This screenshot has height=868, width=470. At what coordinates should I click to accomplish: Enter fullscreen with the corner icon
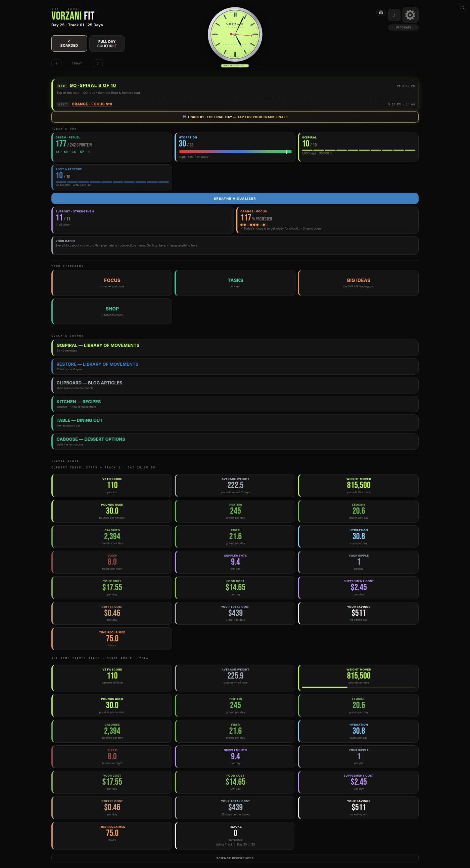click(x=462, y=7)
